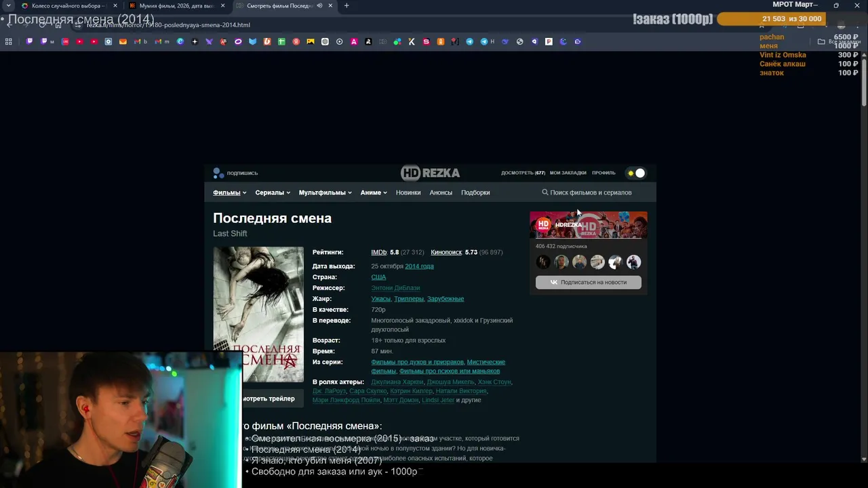This screenshot has height=488, width=868.
Task: Open the Новинки menu item
Action: 408,192
